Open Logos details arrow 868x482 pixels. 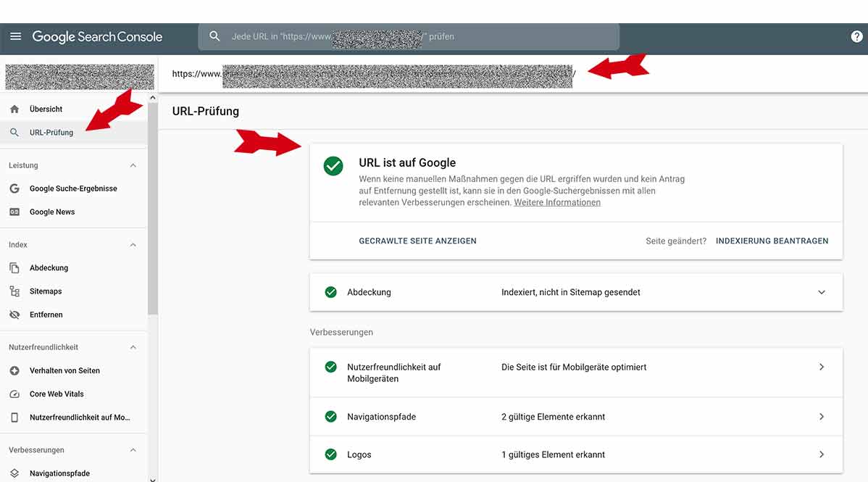point(822,454)
